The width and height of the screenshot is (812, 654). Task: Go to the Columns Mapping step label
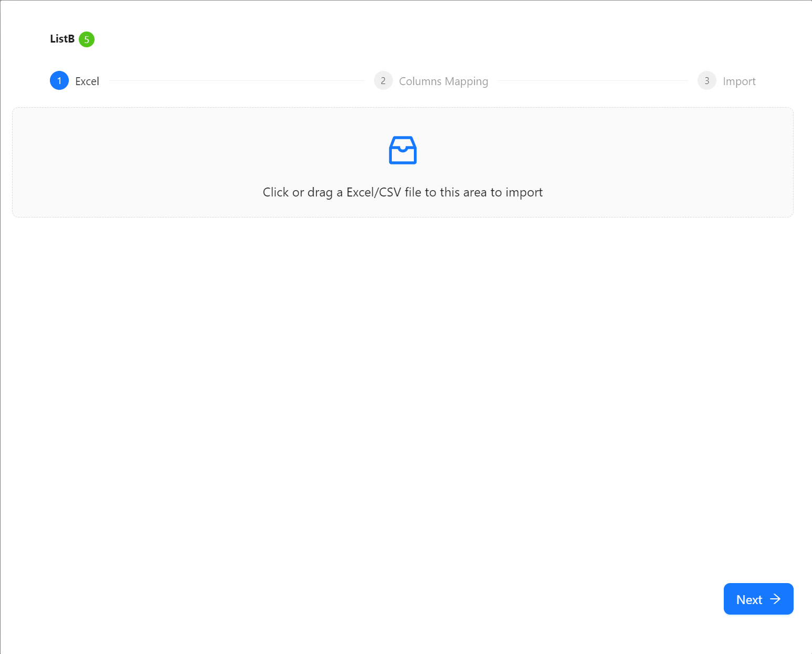coord(443,81)
